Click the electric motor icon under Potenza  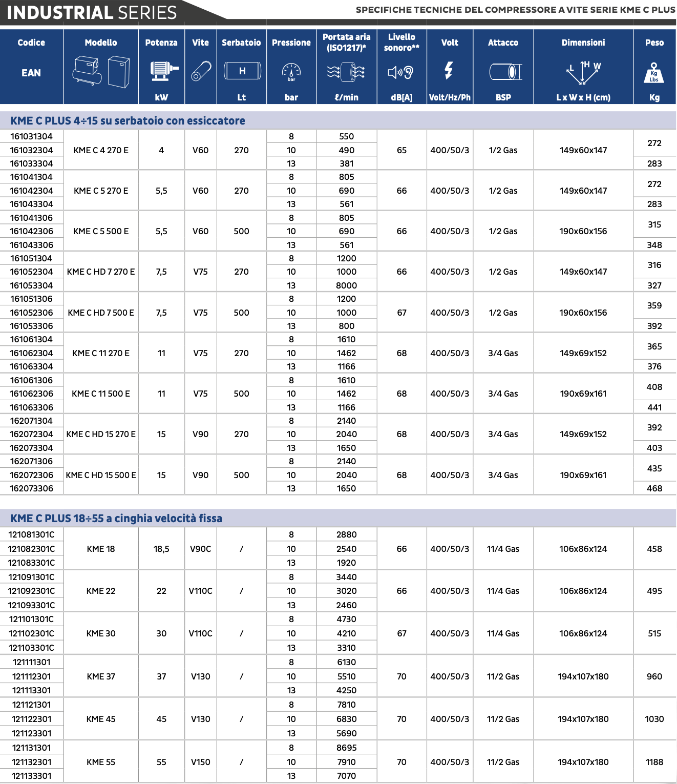[164, 71]
